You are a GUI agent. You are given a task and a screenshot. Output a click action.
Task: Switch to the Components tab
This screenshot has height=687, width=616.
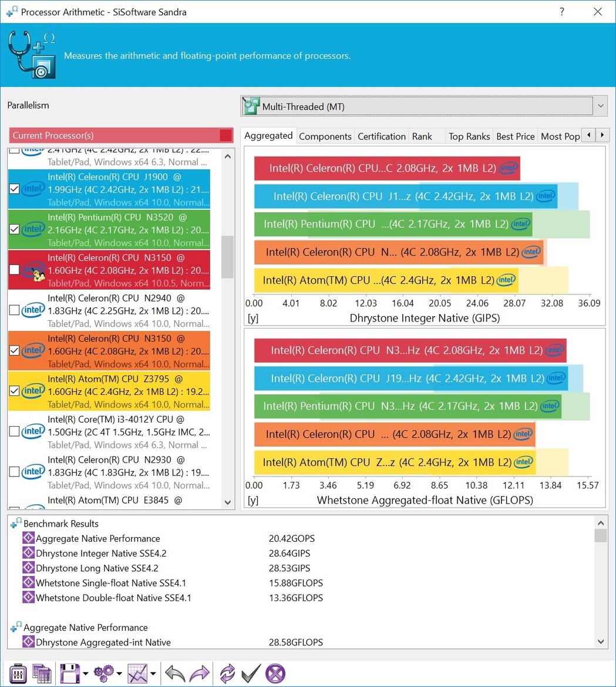[325, 136]
